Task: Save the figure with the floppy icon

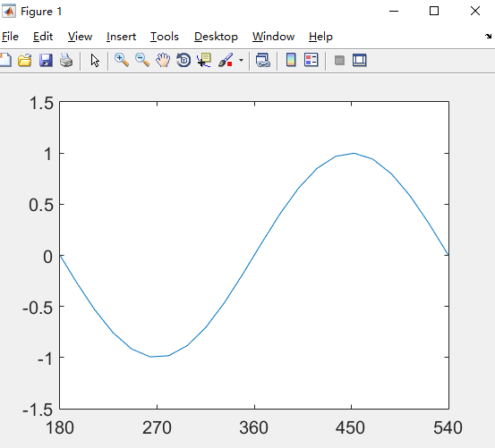Action: (x=46, y=60)
